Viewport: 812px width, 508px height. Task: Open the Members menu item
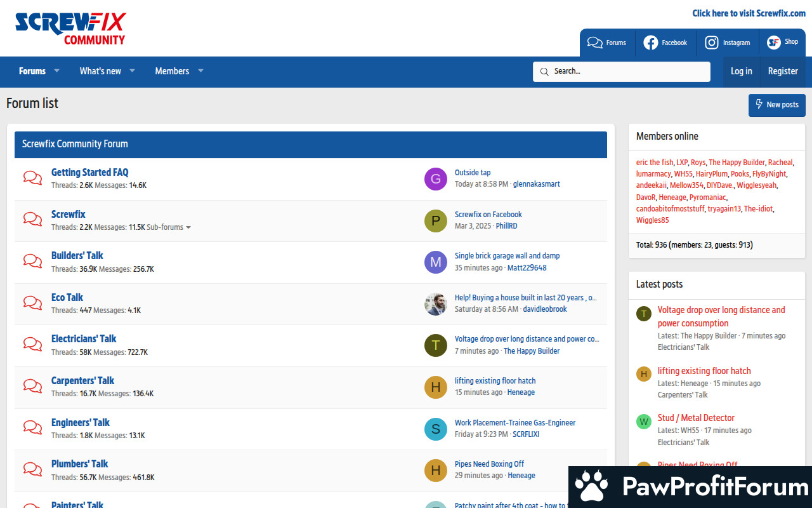tap(172, 71)
